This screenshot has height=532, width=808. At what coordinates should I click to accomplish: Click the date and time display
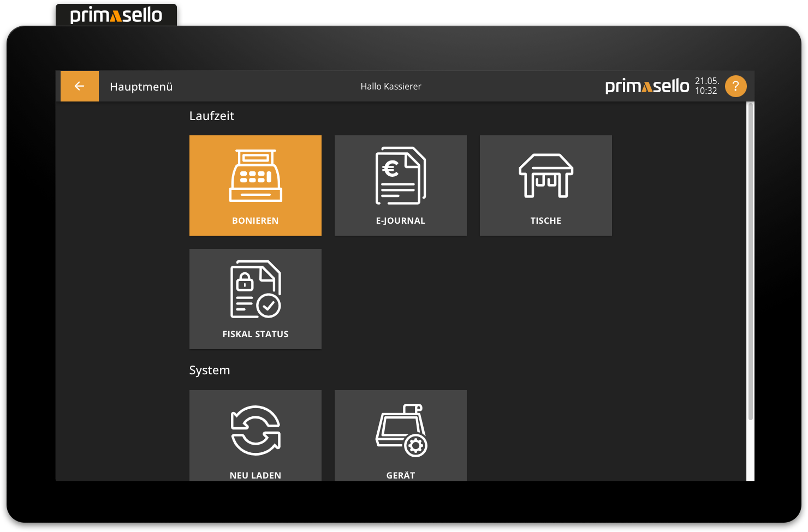pos(706,86)
